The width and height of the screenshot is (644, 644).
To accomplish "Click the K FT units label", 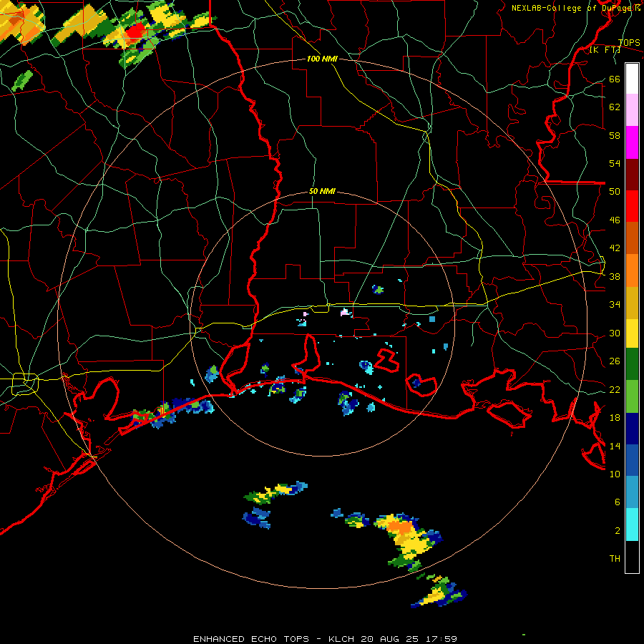I will point(605,50).
